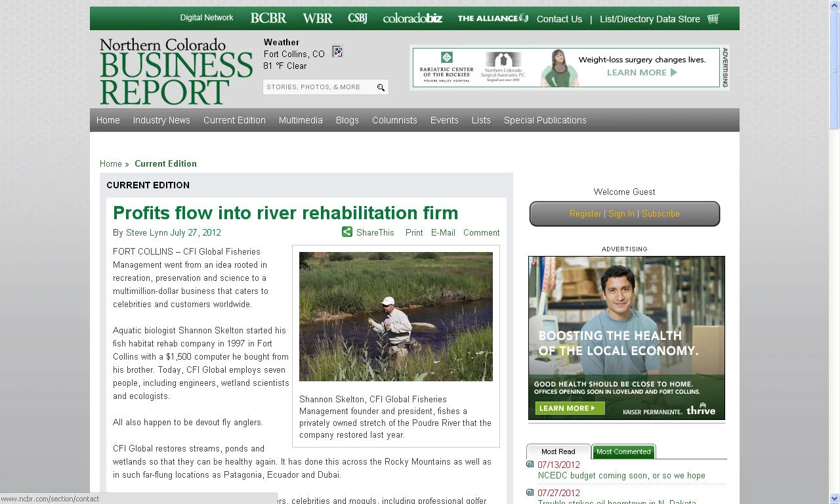Viewport: 840px width, 504px height.
Task: Click the fly fisherman article photo
Action: click(396, 316)
